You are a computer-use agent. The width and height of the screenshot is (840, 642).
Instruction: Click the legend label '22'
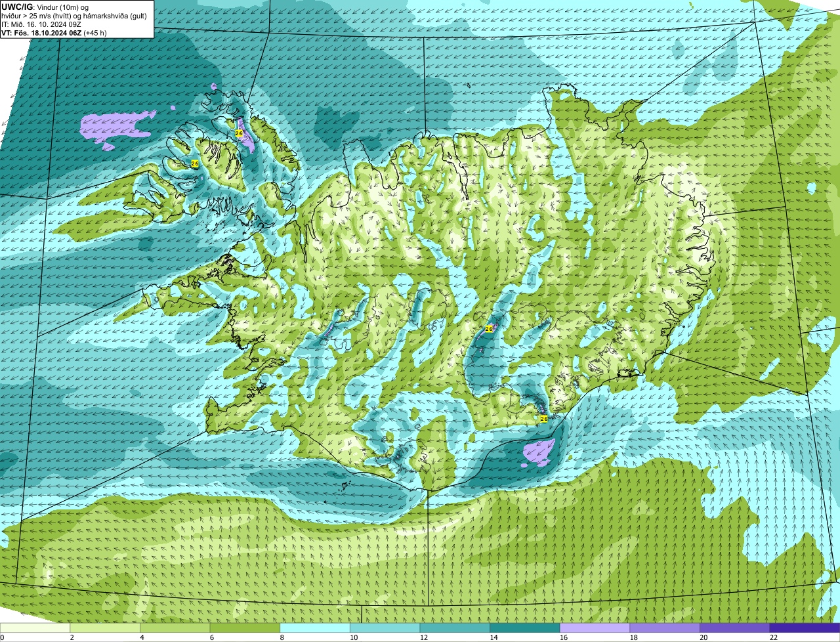pos(773,637)
